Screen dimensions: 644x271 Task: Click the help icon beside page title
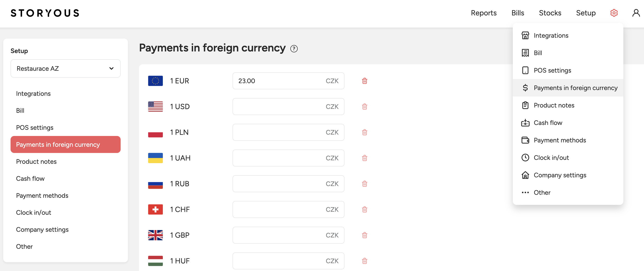(x=294, y=48)
